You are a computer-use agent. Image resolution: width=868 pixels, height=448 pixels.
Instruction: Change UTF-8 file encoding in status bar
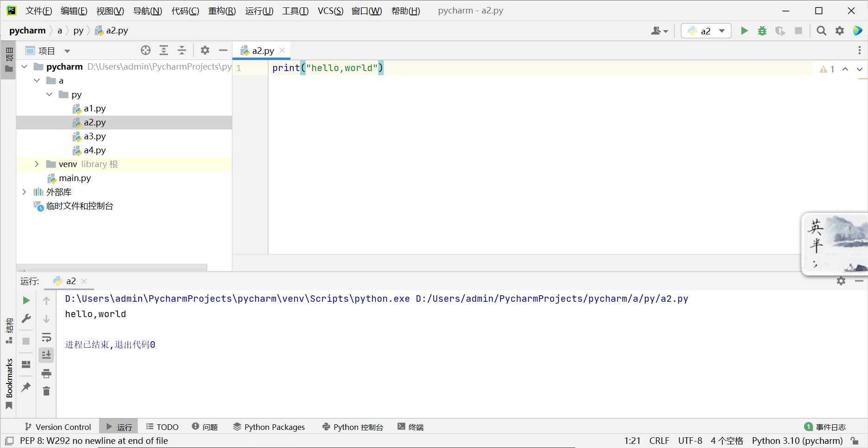click(x=690, y=441)
